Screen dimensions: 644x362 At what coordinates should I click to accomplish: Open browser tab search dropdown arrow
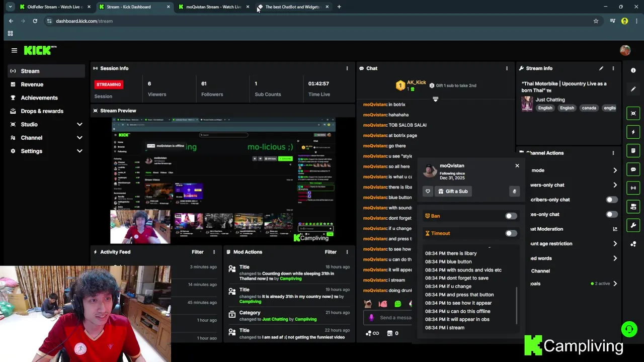pyautogui.click(x=10, y=7)
